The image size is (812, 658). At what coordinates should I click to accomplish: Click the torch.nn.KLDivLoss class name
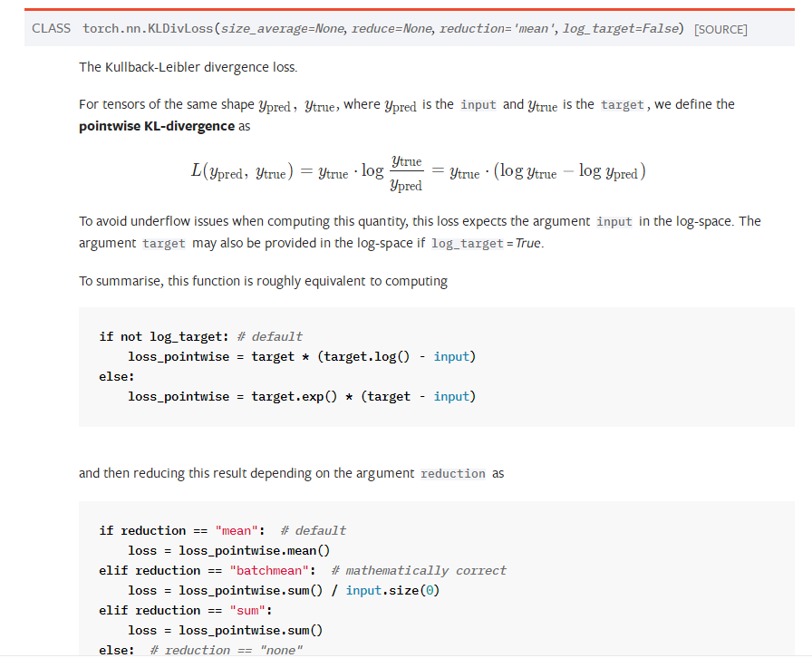(148, 28)
